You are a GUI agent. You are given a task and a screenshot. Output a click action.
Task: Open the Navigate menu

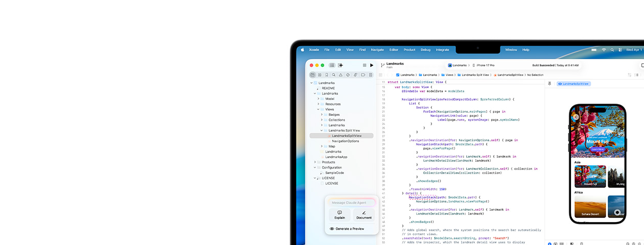click(377, 50)
